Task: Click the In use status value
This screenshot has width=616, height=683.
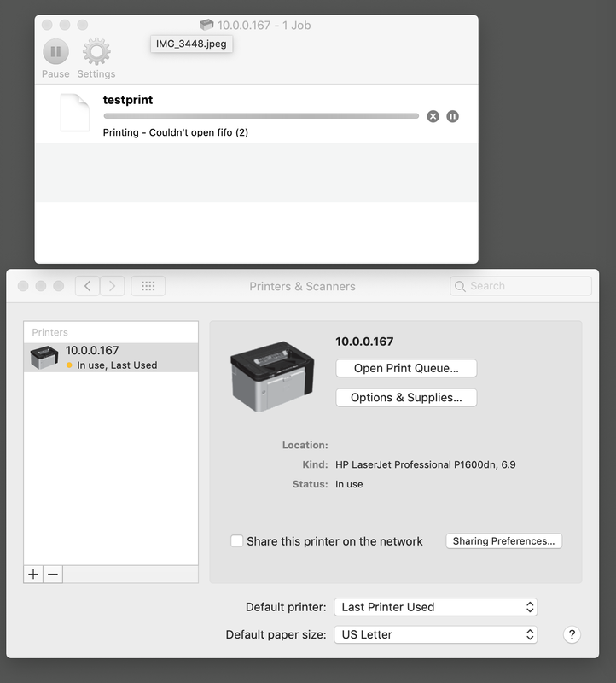Action: click(349, 484)
